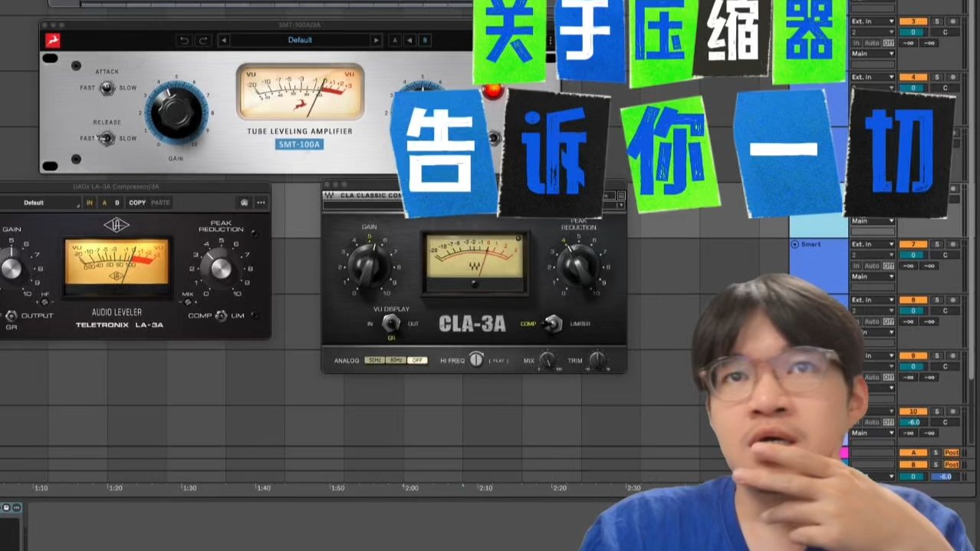The image size is (980, 551).
Task: Click the HF mini knob on Teletronix LA-3A
Action: coord(45,302)
